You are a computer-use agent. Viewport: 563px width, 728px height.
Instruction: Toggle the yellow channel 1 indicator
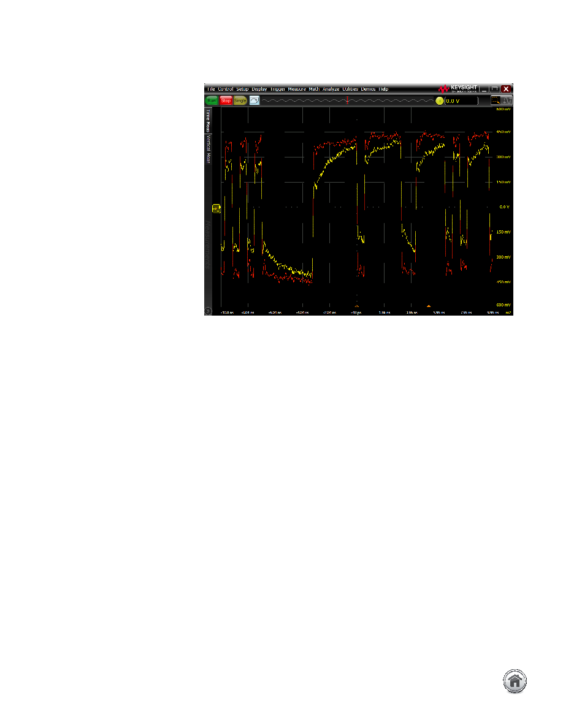pyautogui.click(x=440, y=100)
